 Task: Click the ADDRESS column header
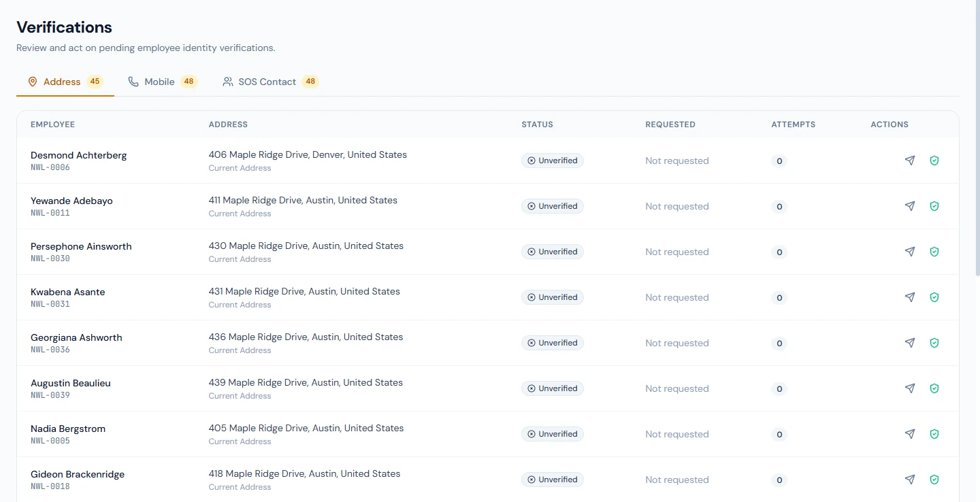click(228, 124)
